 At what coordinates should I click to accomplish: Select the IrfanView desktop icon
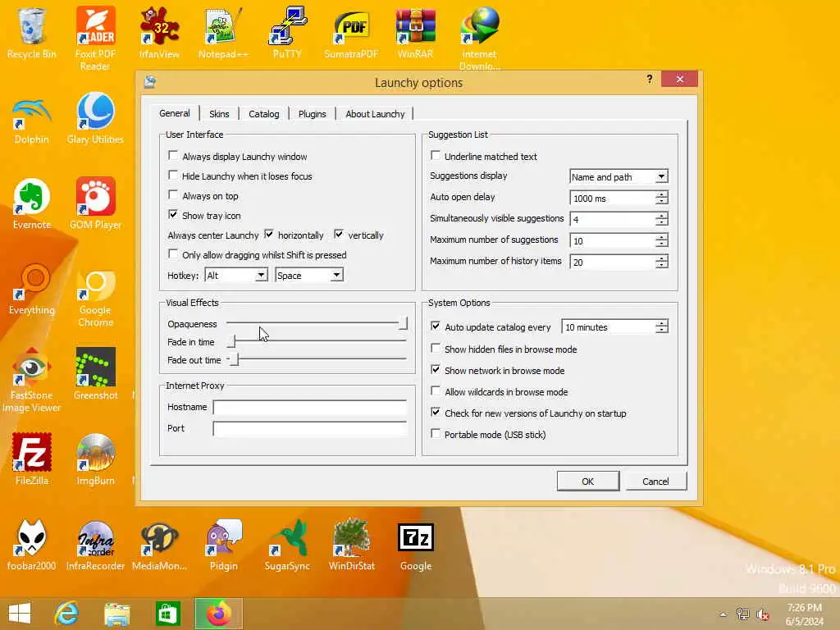click(159, 32)
